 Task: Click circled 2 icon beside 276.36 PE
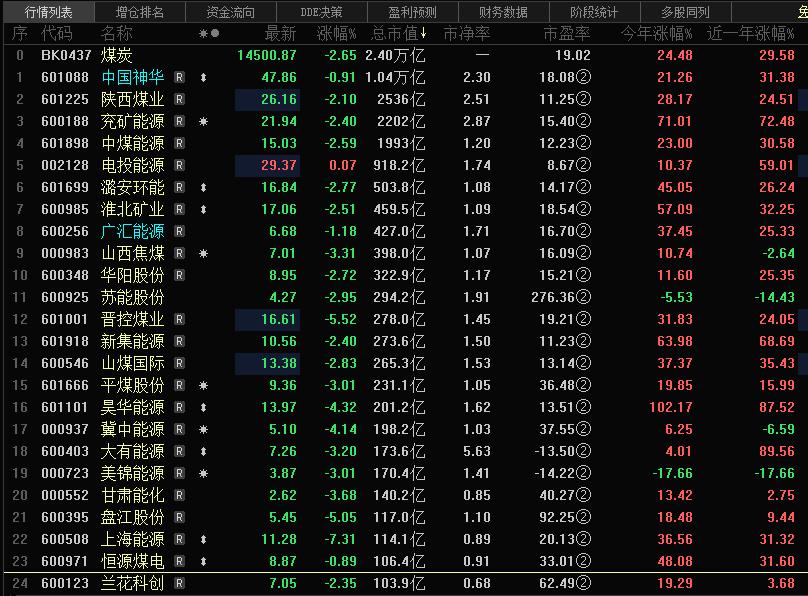(583, 297)
